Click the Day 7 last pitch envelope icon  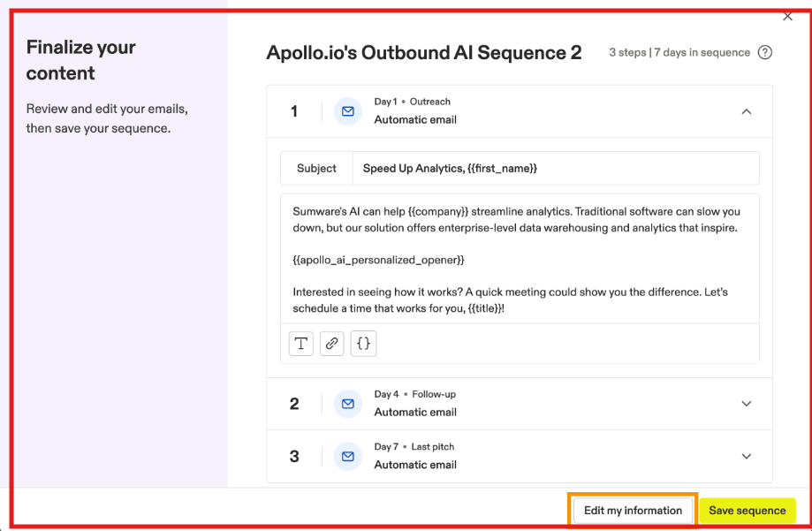point(347,456)
